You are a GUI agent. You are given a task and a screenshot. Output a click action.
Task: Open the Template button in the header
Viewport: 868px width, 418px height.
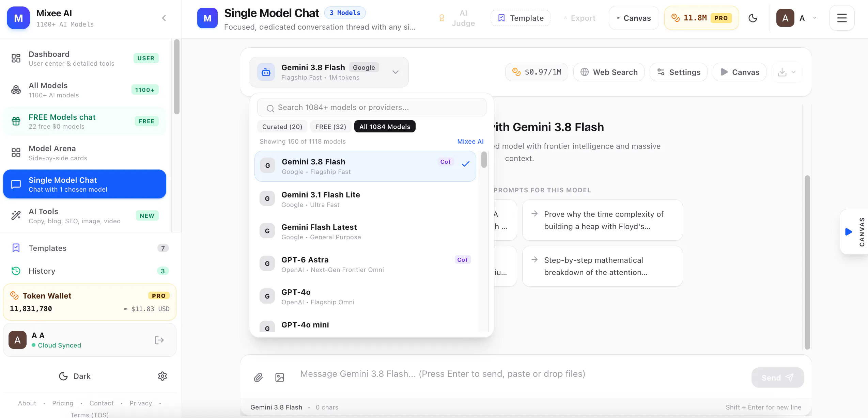(520, 18)
